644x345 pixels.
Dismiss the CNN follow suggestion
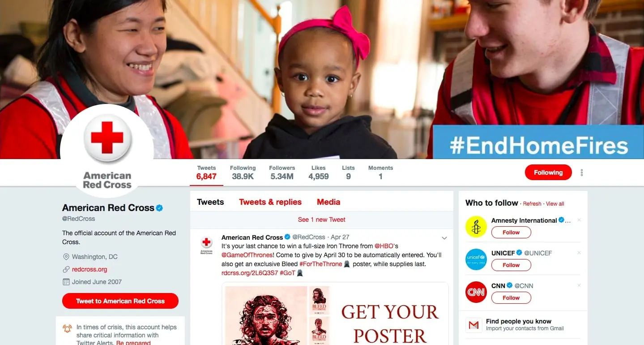[579, 285]
